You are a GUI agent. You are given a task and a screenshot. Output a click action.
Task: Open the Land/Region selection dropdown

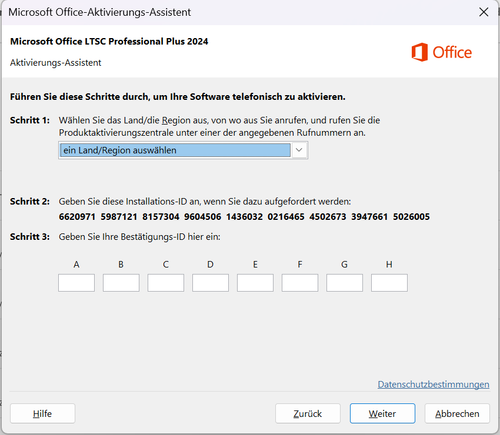[x=183, y=150]
